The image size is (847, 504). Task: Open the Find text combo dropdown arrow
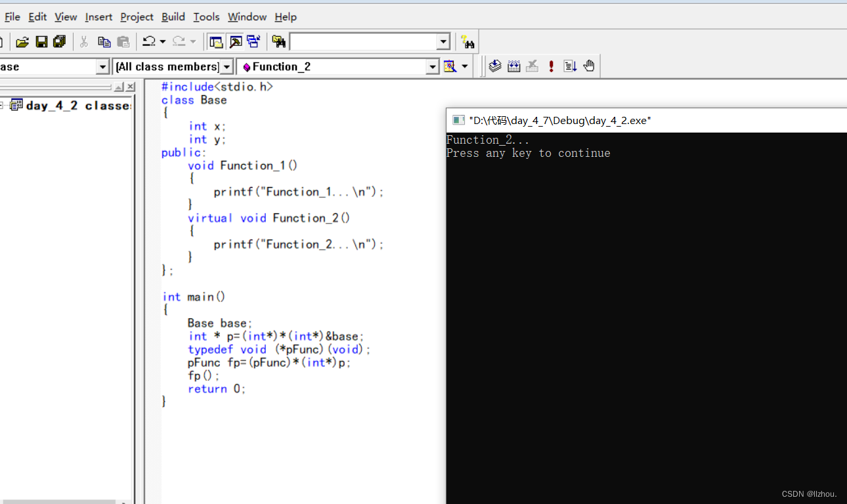click(444, 42)
